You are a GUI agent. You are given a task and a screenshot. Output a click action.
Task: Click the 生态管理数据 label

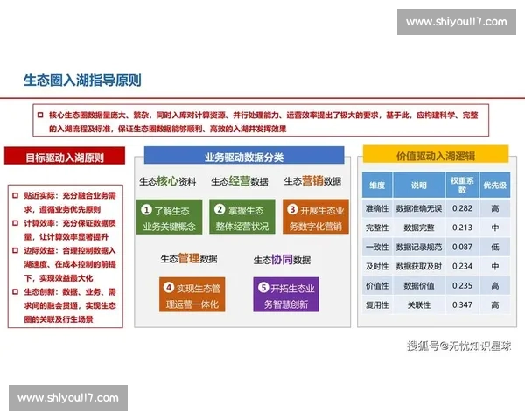pos(189,259)
